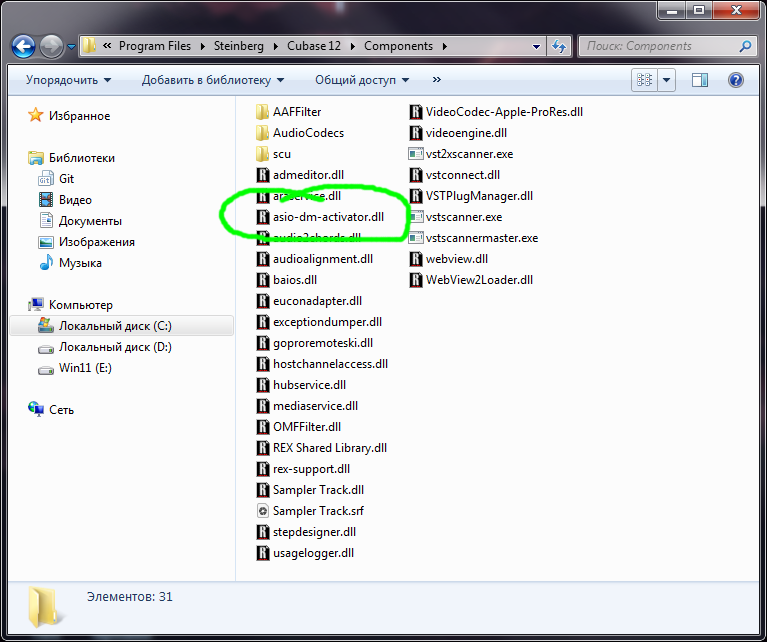Open the Добавить в библиотеку dropdown
Screen dimensions: 767x642
(x=213, y=80)
